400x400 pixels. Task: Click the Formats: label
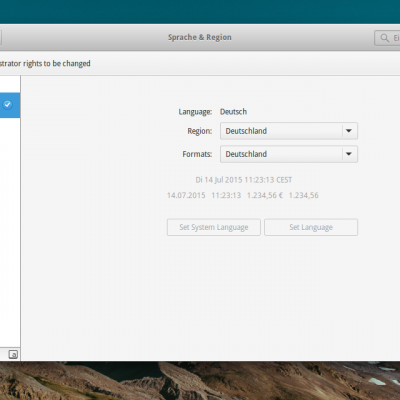pos(197,154)
